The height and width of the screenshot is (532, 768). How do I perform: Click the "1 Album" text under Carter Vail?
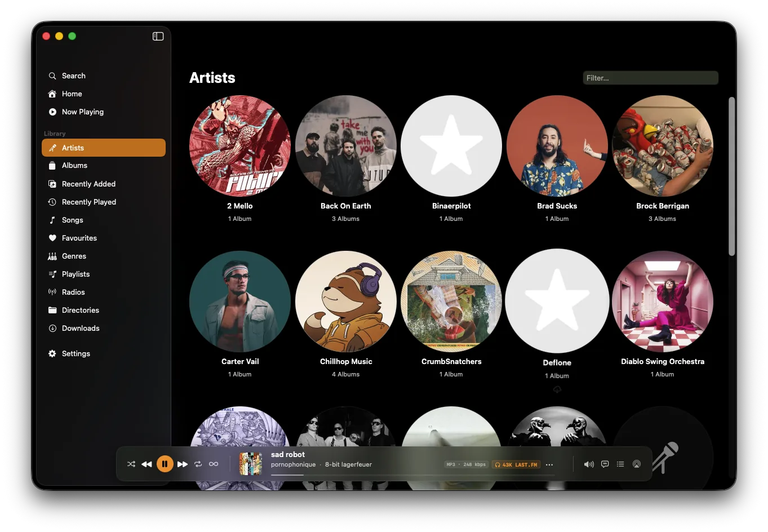(240, 374)
